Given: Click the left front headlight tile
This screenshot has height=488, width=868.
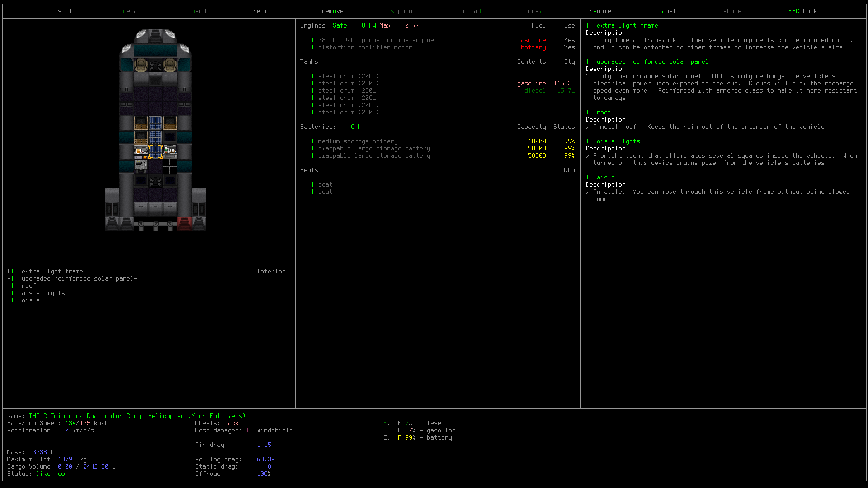Looking at the screenshot, I should 141,34.
